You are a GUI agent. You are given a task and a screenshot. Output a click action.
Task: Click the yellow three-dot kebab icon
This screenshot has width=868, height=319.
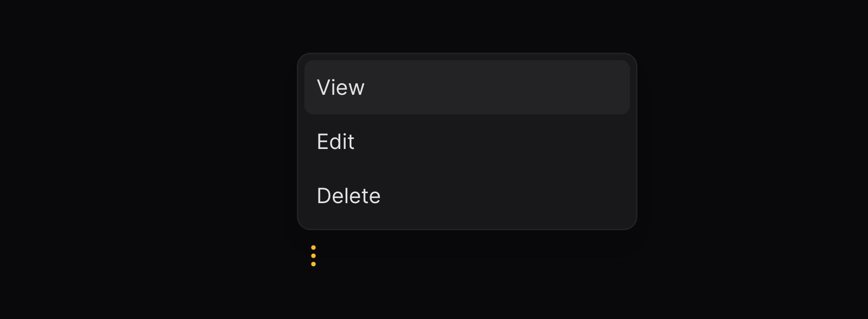click(x=313, y=256)
